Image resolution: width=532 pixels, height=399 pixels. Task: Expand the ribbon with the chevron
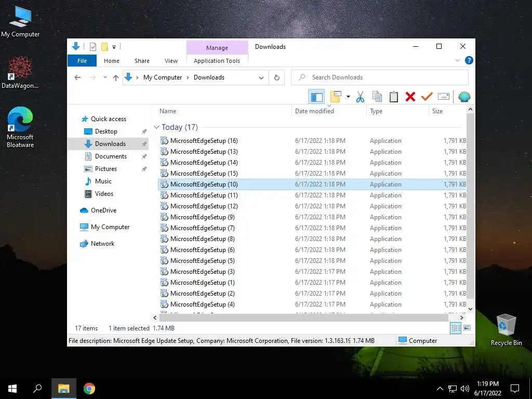tap(457, 60)
